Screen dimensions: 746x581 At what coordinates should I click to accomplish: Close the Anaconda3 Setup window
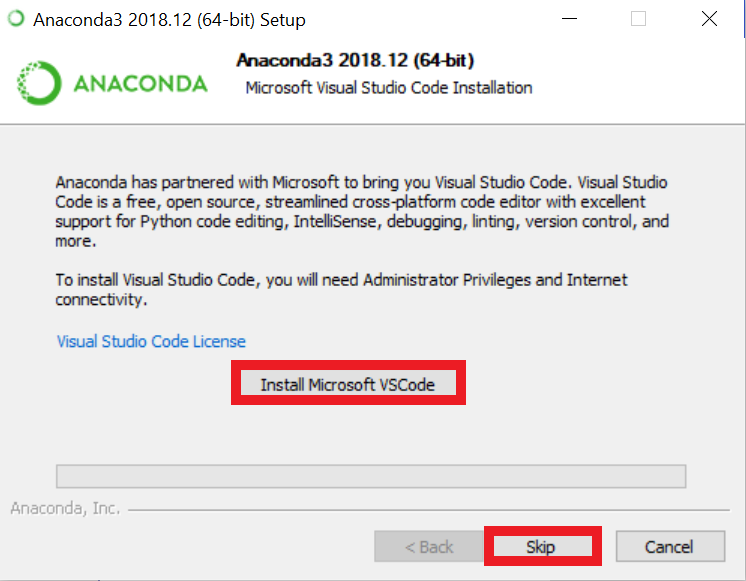[708, 19]
